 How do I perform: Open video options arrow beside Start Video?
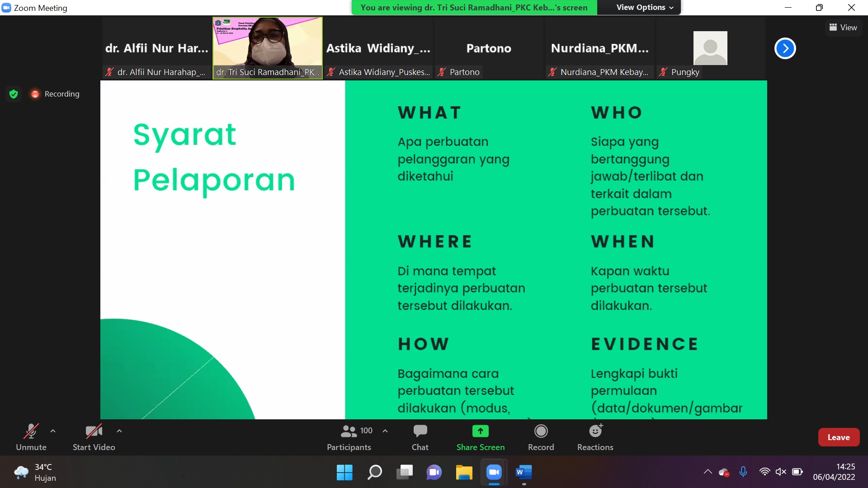(x=119, y=431)
